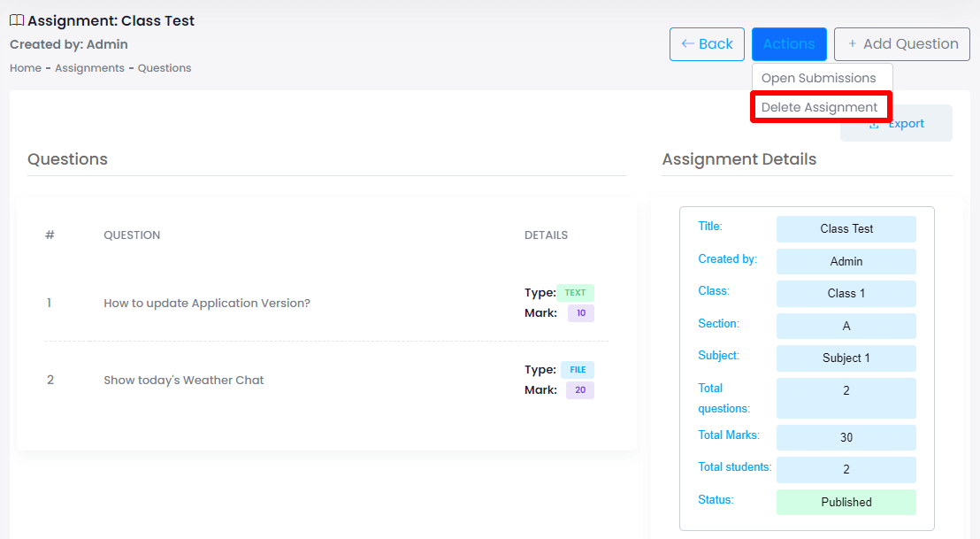The height and width of the screenshot is (539, 980).
Task: Click the book icon beside Assignment title
Action: click(x=17, y=20)
